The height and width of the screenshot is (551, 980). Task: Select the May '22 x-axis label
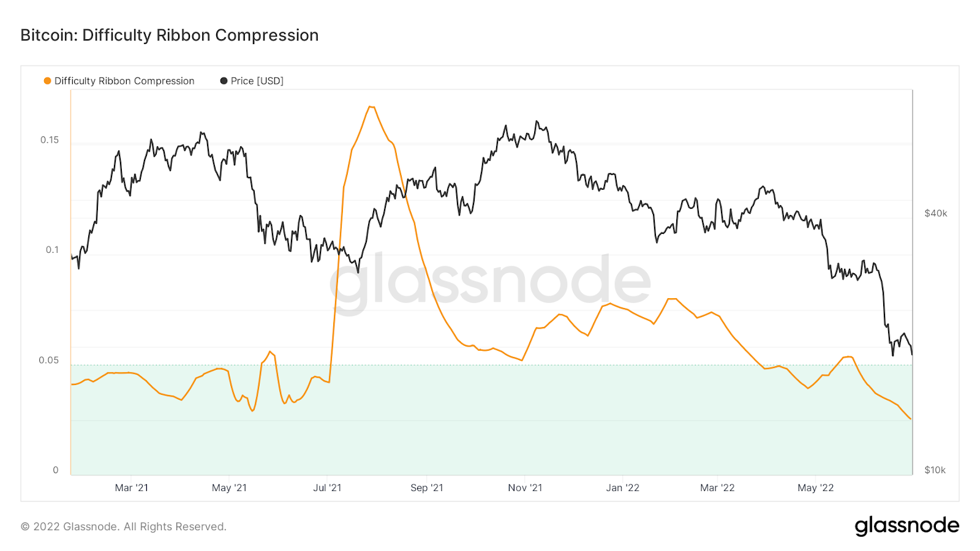[815, 488]
